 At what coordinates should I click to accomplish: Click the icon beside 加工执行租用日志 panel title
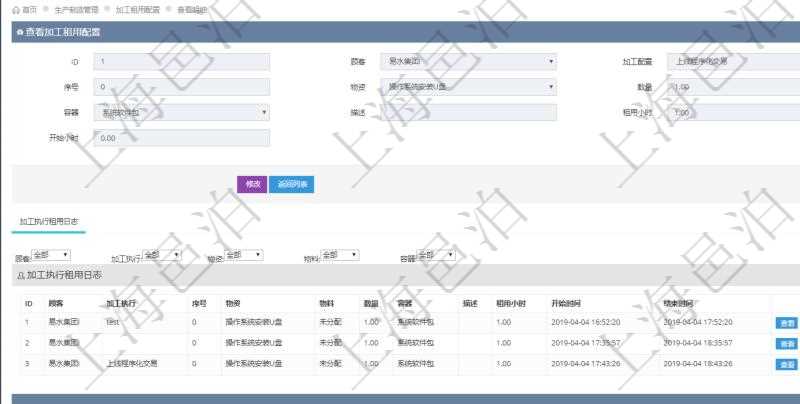(21, 273)
